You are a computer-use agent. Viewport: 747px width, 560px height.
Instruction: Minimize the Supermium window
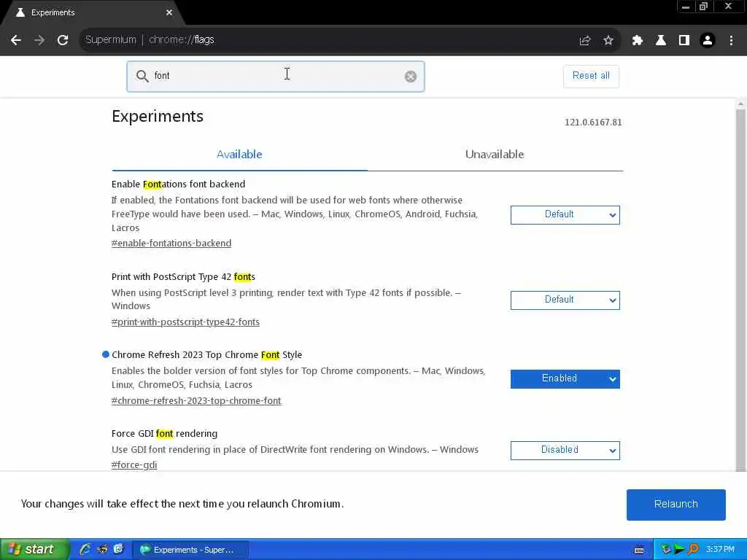[x=686, y=7]
